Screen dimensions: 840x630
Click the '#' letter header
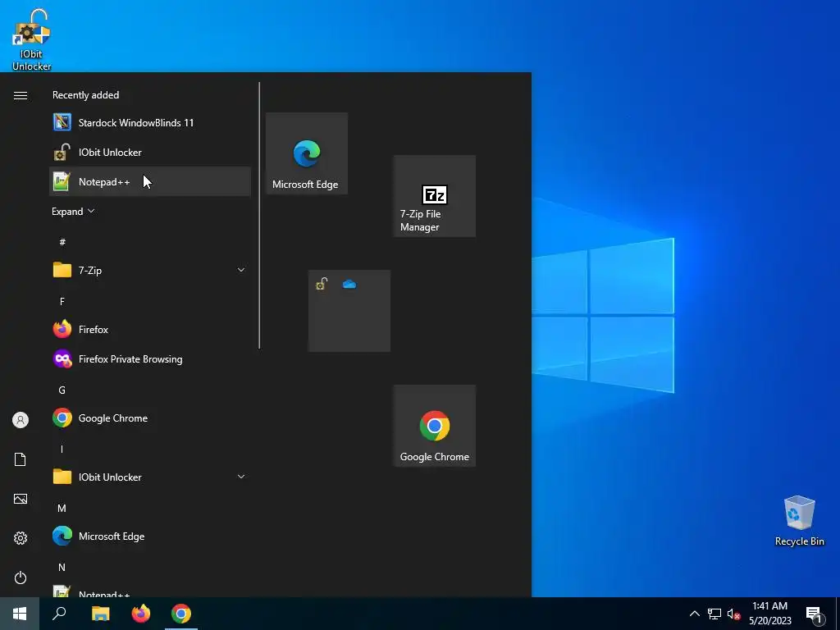(x=62, y=242)
